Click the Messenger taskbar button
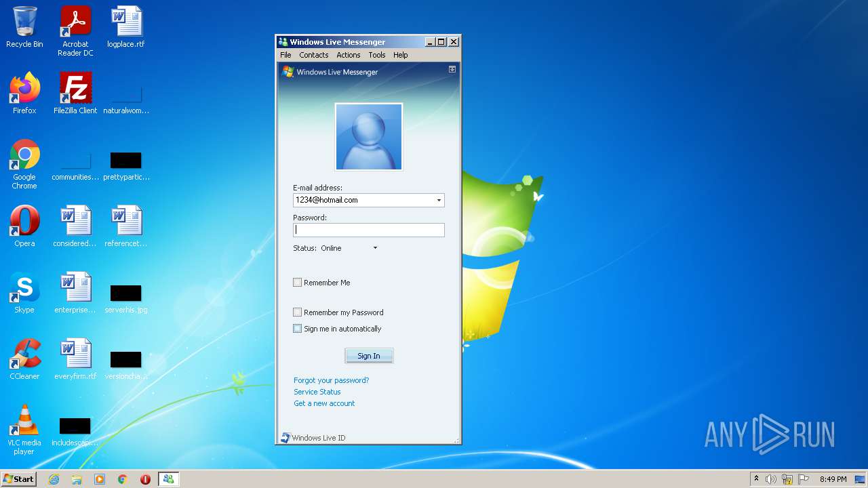Image resolution: width=868 pixels, height=488 pixels. coord(168,479)
